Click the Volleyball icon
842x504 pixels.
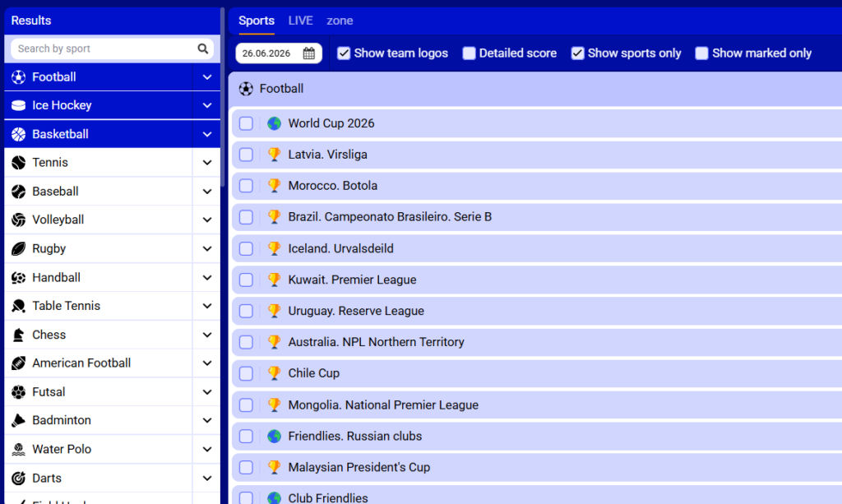[18, 220]
